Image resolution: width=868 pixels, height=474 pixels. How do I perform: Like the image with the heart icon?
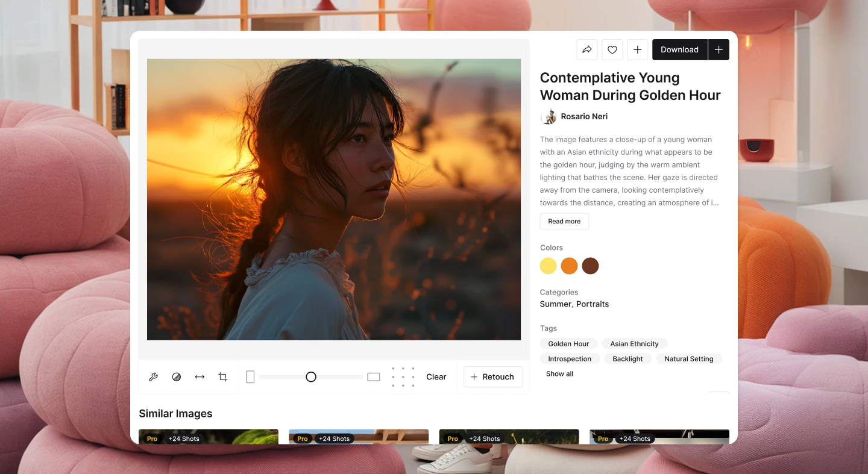point(612,50)
